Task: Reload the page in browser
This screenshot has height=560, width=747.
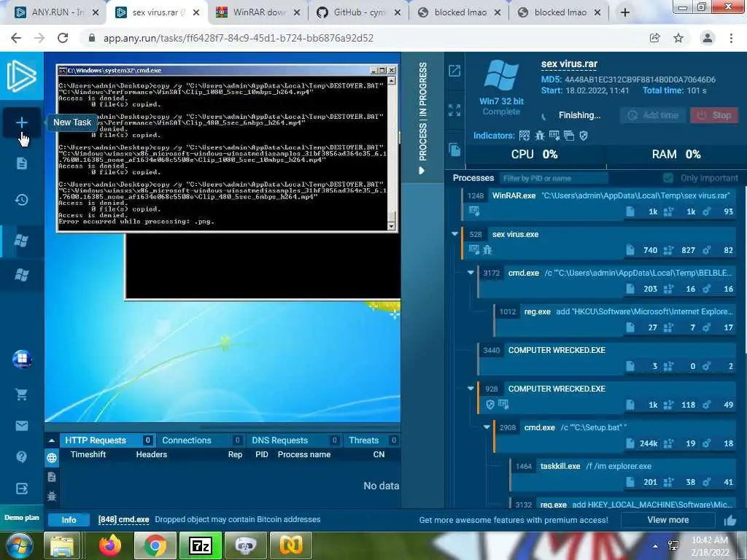Action: (63, 38)
